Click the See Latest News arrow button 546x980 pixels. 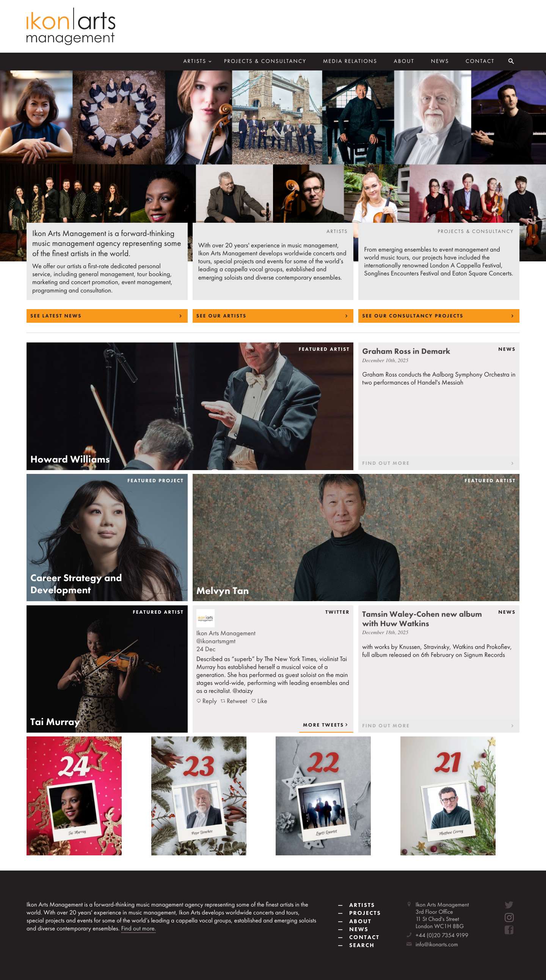click(x=107, y=316)
